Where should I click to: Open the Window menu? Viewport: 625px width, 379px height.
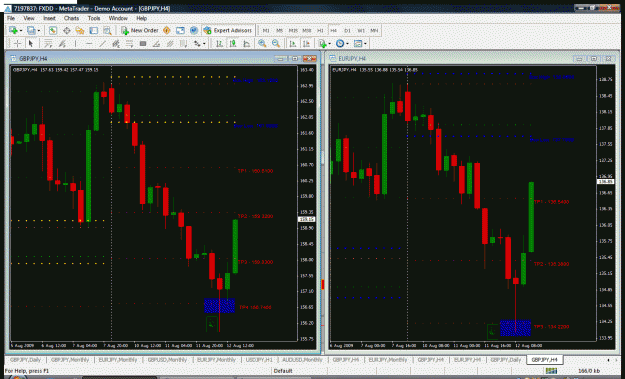click(x=118, y=18)
